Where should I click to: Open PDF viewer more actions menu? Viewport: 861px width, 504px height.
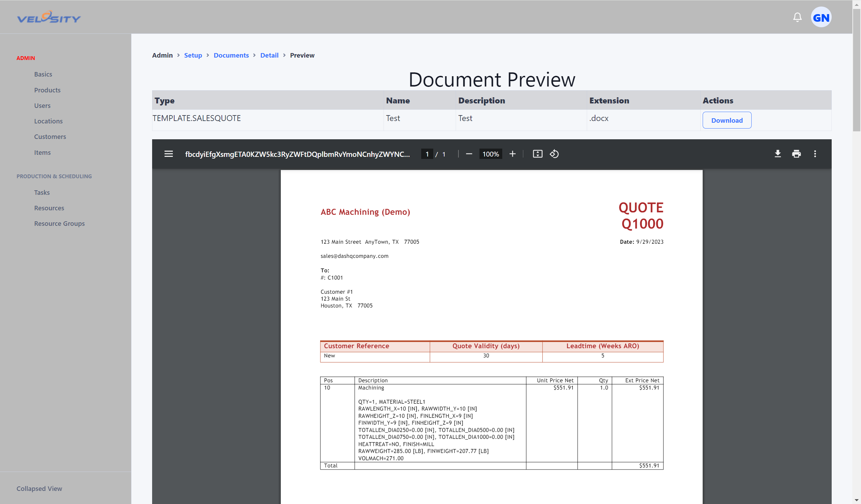(x=815, y=154)
